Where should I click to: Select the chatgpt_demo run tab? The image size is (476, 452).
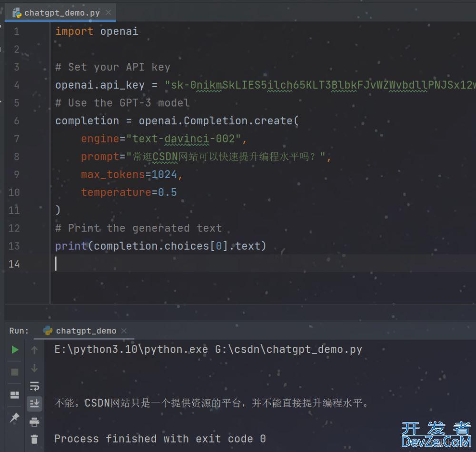click(x=84, y=331)
